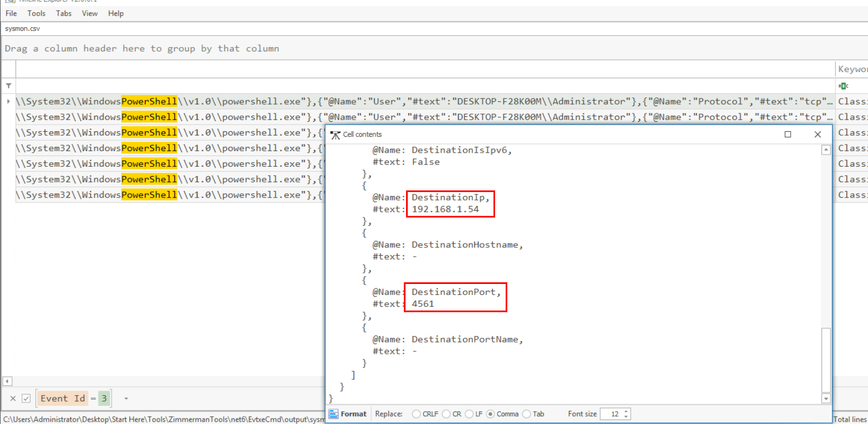Click the Event Id filter expression

pos(73,399)
